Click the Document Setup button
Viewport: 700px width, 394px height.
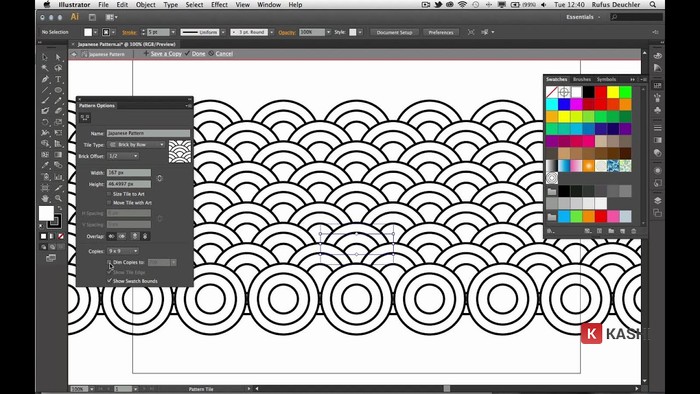tap(394, 32)
